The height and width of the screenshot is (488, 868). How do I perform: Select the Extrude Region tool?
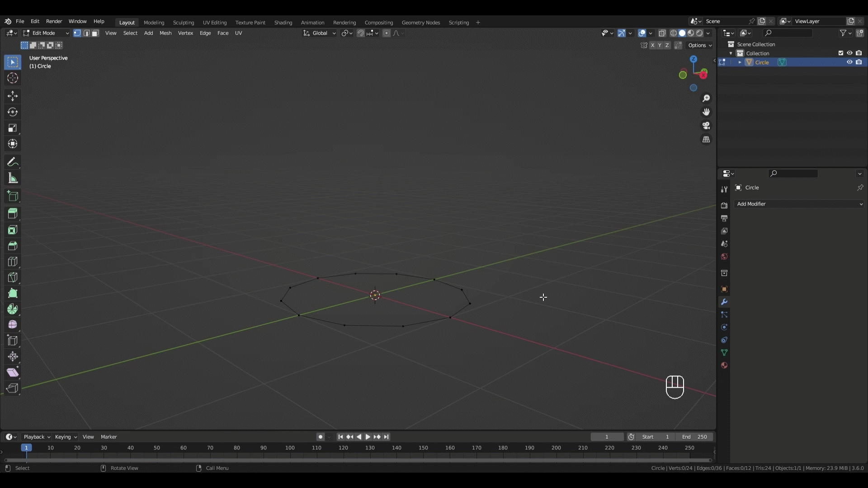(13, 214)
